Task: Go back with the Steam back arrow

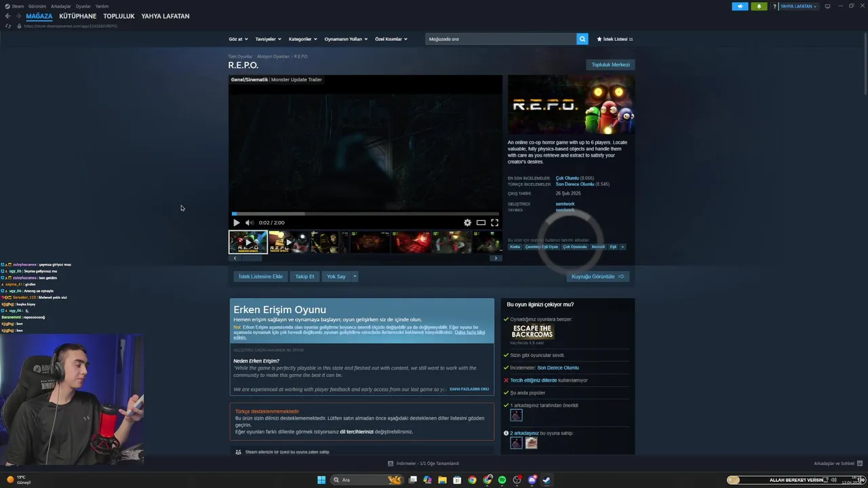Action: (8, 16)
